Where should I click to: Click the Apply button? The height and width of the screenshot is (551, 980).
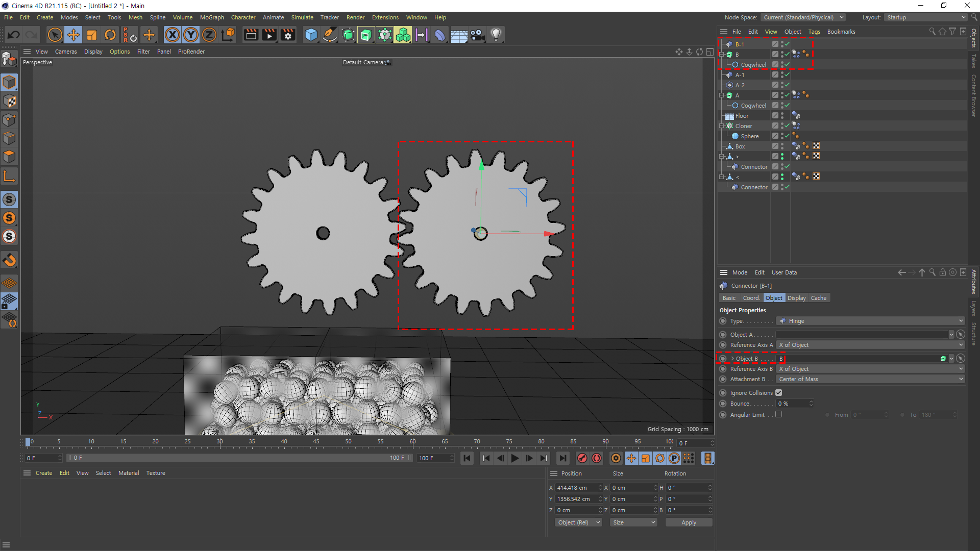point(688,522)
